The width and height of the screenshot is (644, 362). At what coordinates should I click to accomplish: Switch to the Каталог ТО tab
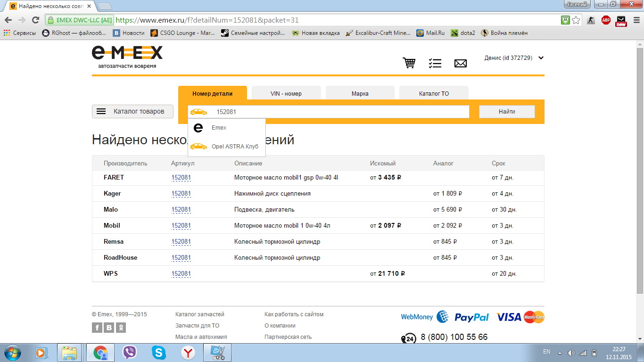pos(434,93)
